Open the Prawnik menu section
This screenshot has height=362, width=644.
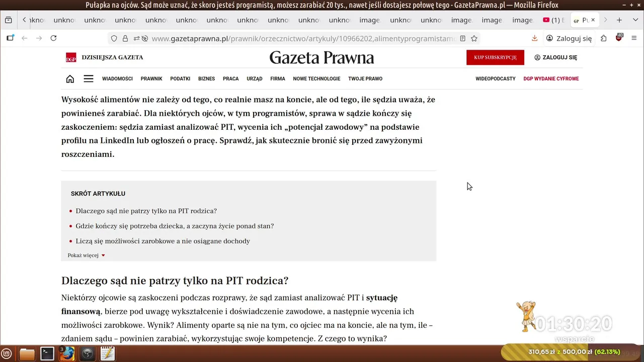click(x=151, y=79)
